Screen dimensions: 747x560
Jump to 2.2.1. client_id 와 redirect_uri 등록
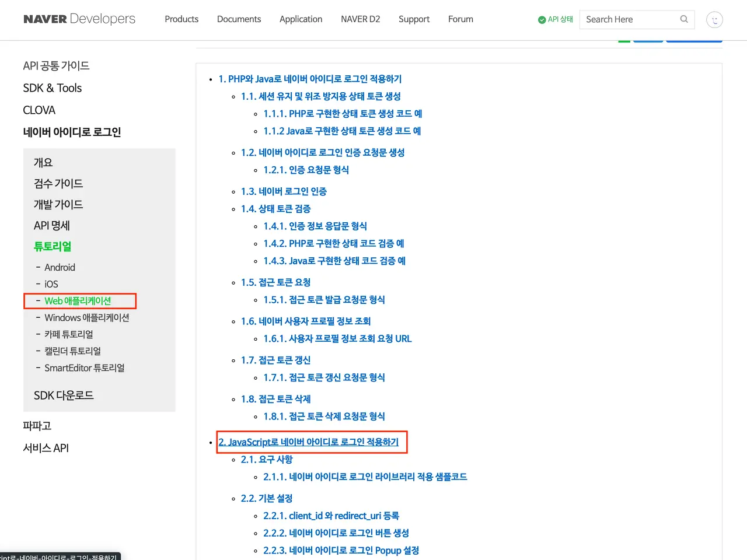click(331, 516)
